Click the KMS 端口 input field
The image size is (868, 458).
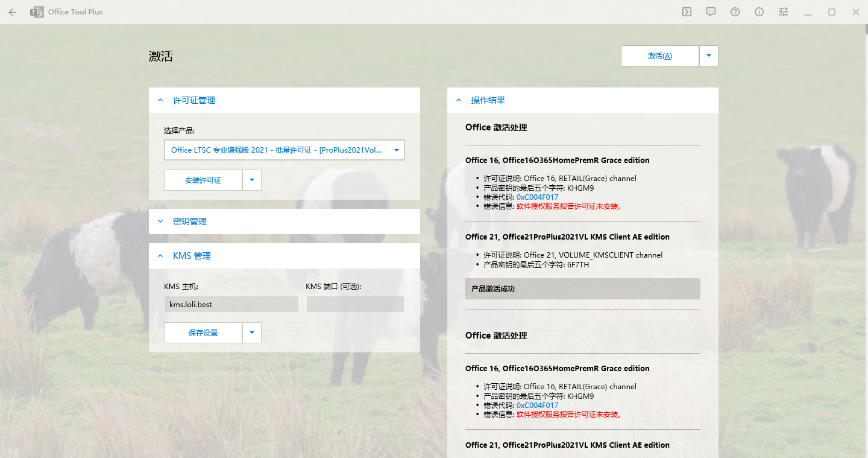click(355, 304)
